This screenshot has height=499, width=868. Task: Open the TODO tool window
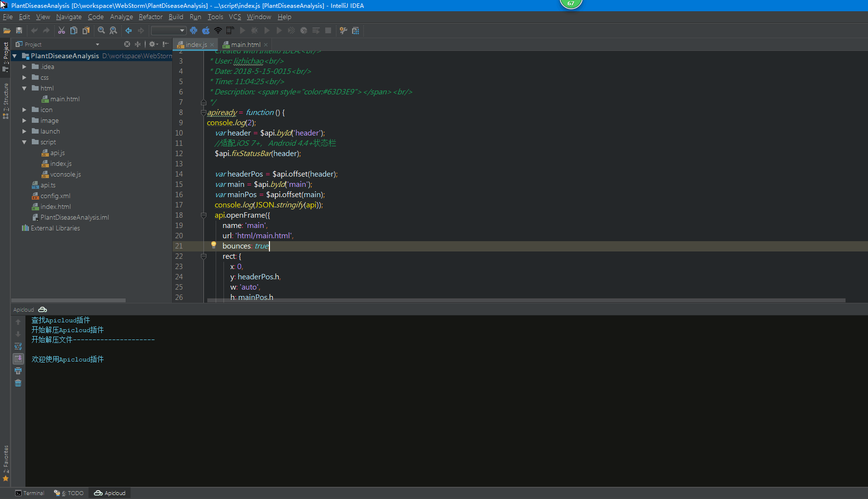pos(69,493)
